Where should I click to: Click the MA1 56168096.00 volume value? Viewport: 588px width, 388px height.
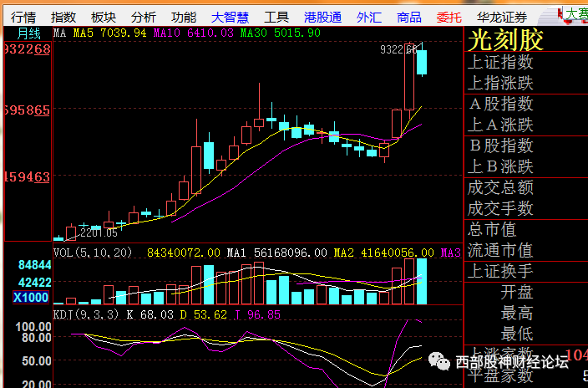[276, 253]
